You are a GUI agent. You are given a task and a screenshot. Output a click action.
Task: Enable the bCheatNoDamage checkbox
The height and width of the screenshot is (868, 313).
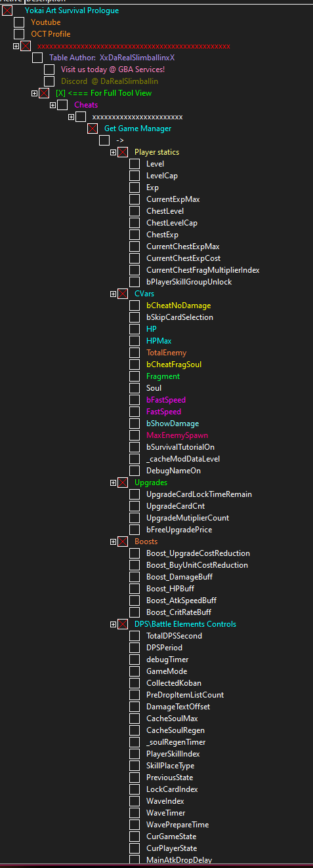tap(135, 306)
